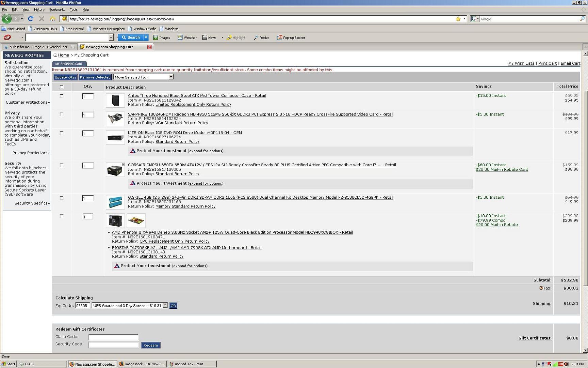Click the browser Back arrow button
Screen dimensions: 588x368
(x=6, y=19)
